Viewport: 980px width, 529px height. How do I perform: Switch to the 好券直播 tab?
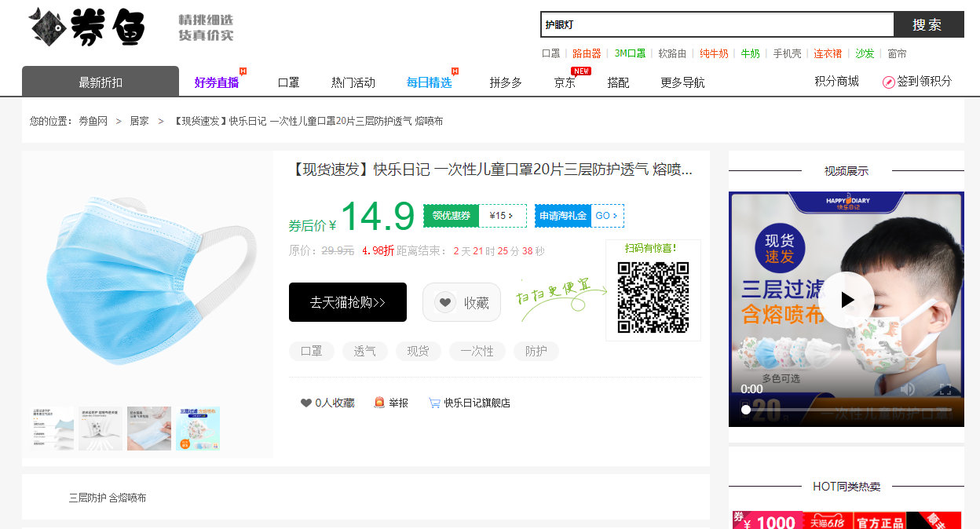[x=217, y=82]
